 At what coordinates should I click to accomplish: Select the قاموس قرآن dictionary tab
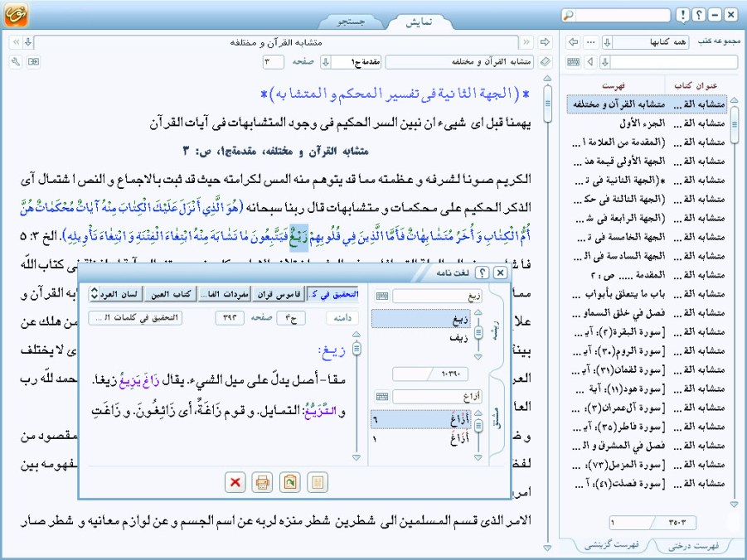pos(279,295)
